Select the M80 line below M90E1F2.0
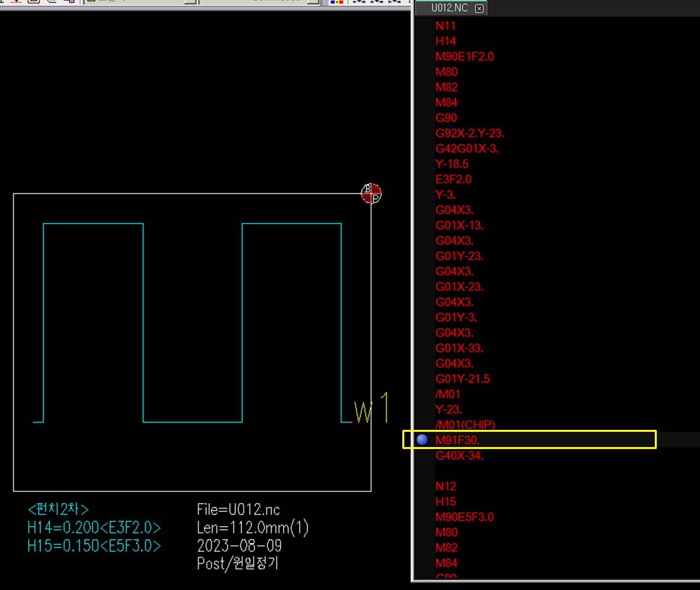 click(x=447, y=72)
